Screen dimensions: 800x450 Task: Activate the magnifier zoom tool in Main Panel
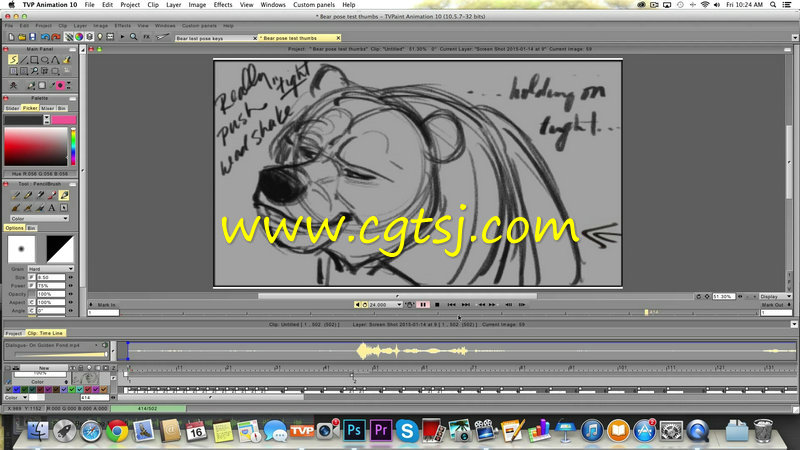click(34, 71)
